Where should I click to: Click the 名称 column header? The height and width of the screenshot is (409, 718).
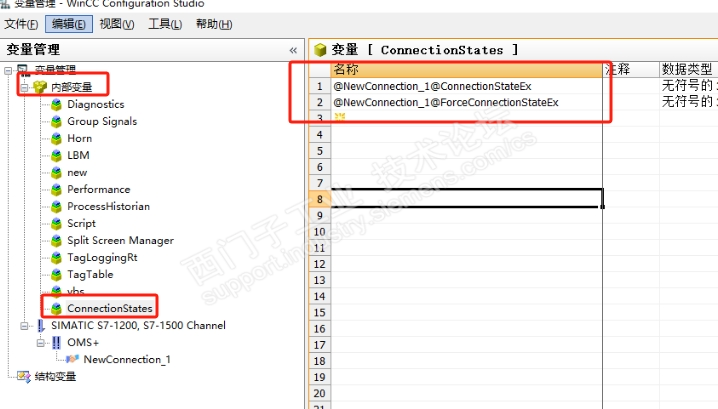[466, 70]
